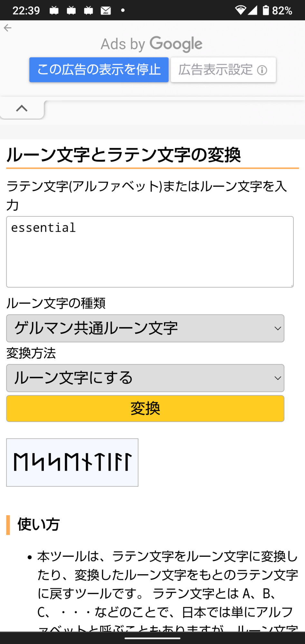Tap the mail notification icon
The image size is (305, 644).
pyautogui.click(x=106, y=11)
